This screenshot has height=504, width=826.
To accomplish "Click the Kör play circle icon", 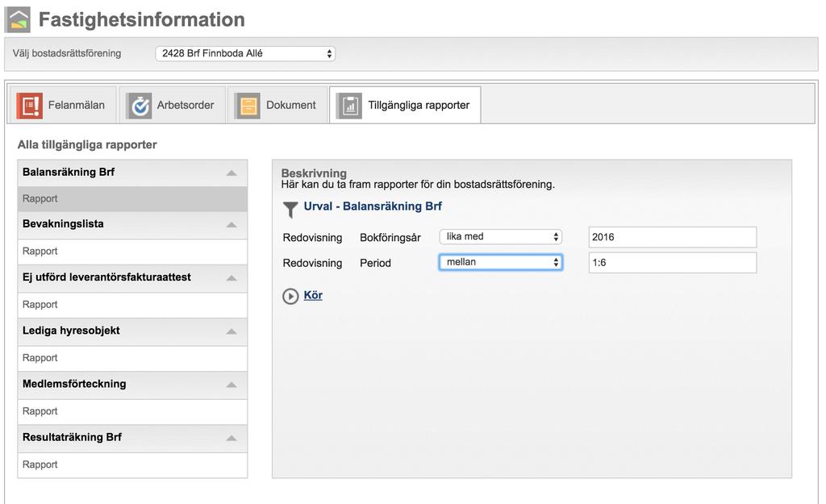I will coord(290,296).
